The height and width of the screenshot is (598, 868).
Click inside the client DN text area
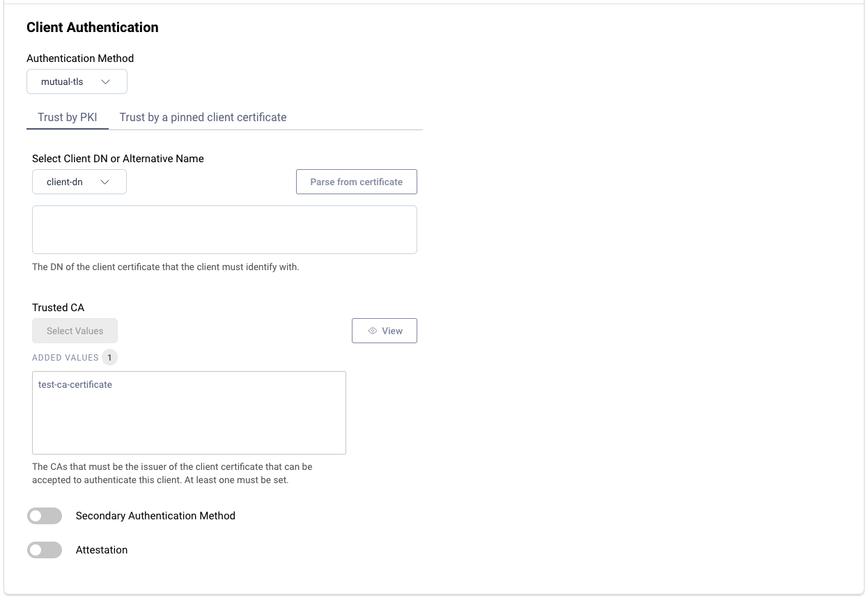coord(224,229)
